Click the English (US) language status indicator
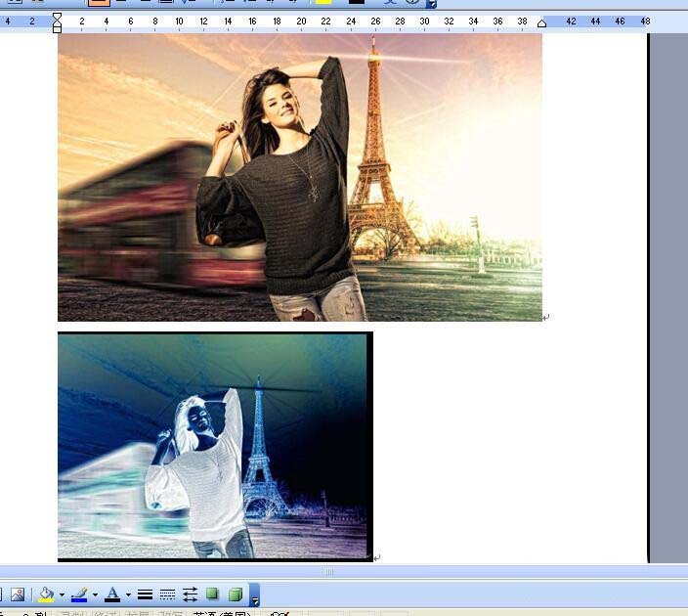Screen dimensions: 688x616 coord(222,613)
